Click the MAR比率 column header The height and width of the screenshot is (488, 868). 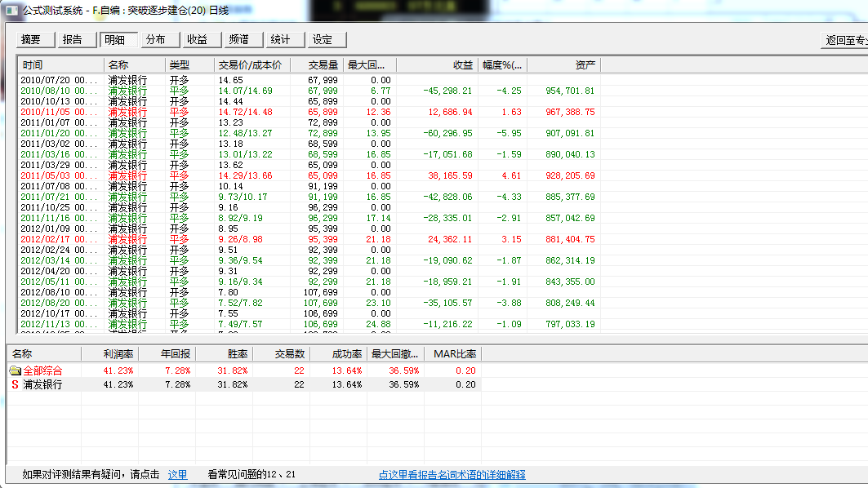453,354
